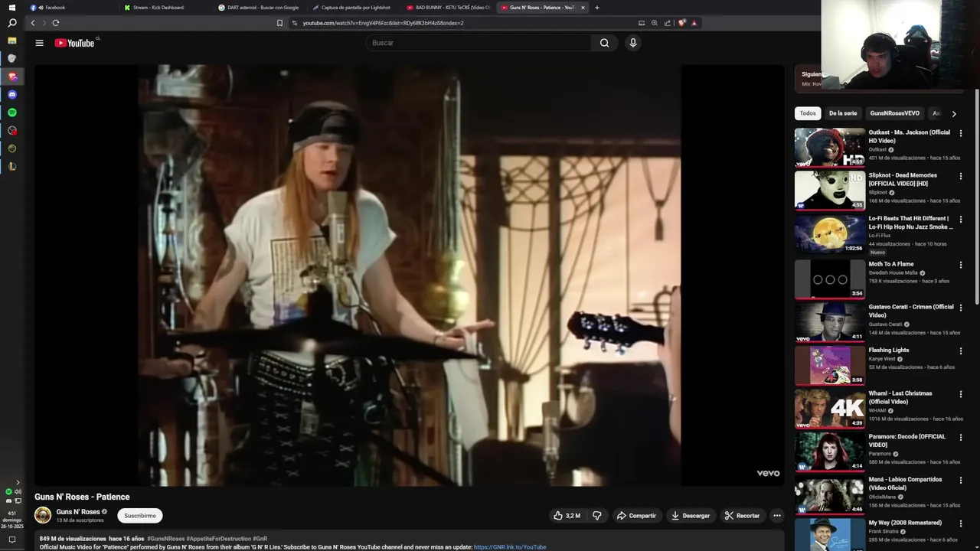980x551 pixels.
Task: Select the Todos filter chip
Action: (808, 113)
